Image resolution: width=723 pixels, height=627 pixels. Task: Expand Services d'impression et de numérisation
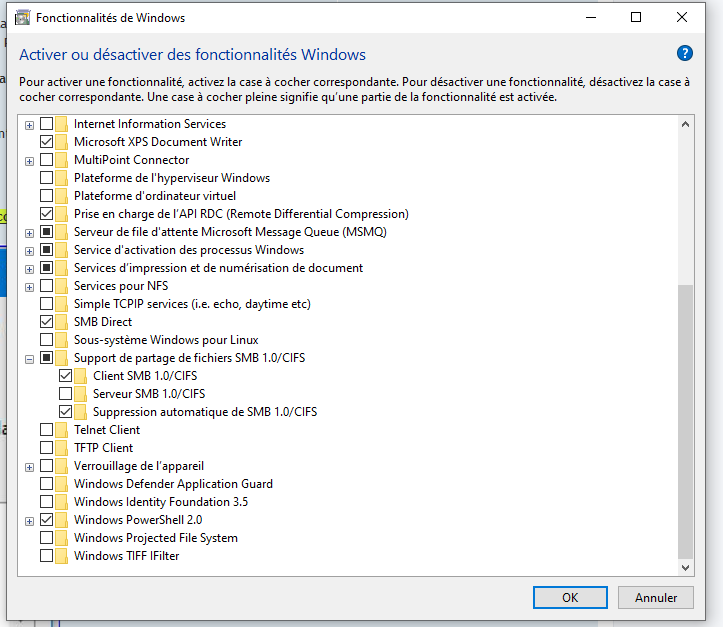point(30,269)
